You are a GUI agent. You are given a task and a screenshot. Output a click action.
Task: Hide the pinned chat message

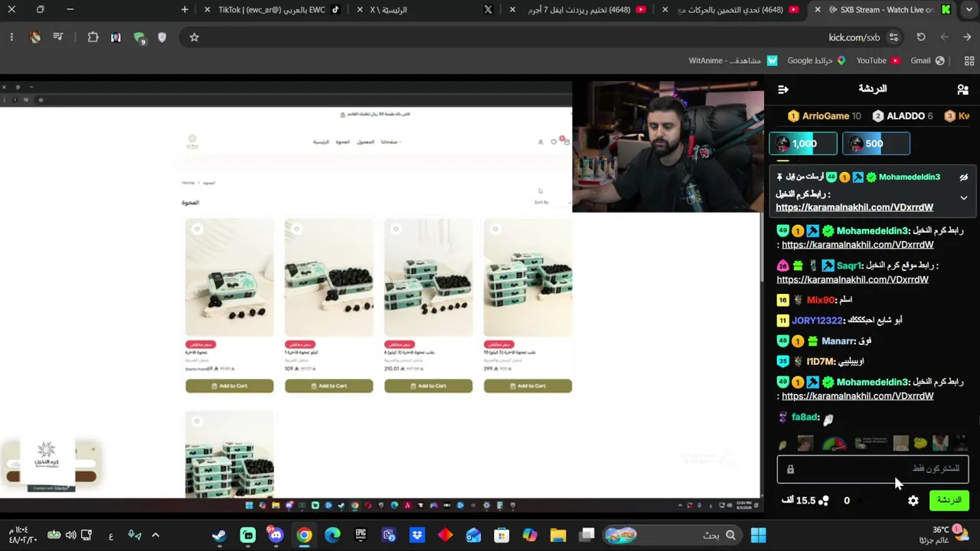(x=964, y=177)
